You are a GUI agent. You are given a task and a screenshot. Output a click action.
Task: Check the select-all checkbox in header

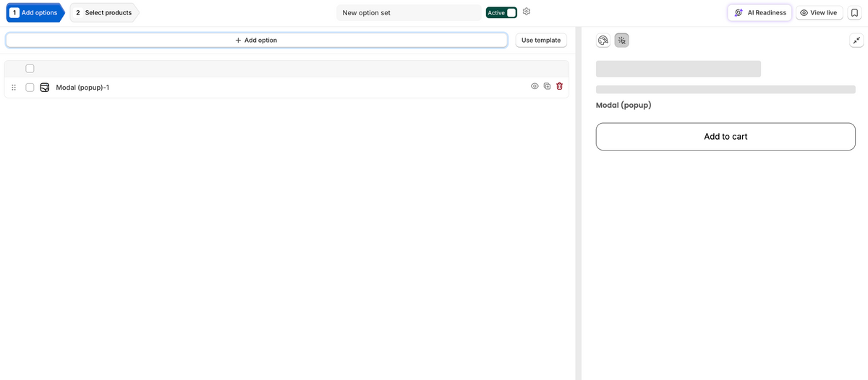pyautogui.click(x=30, y=69)
